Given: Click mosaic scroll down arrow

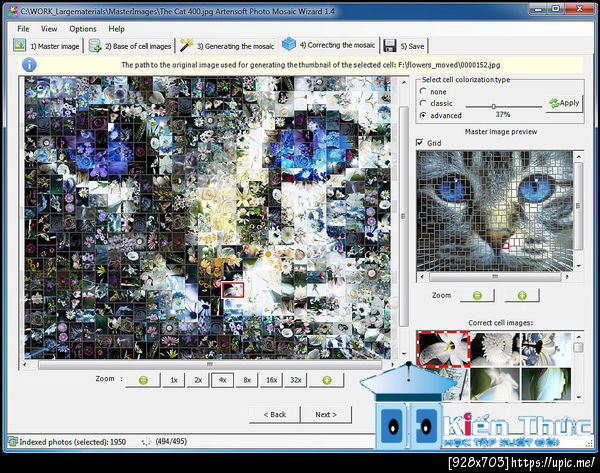Looking at the screenshot, I should [x=404, y=354].
